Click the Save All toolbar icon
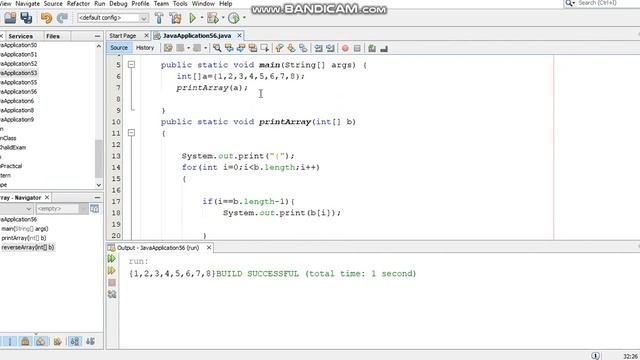The height and width of the screenshot is (360, 640). pyautogui.click(x=26, y=18)
